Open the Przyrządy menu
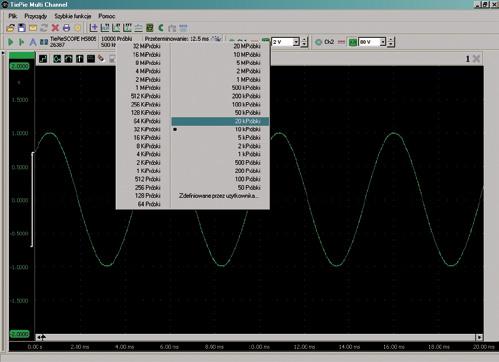The image size is (499, 362). click(36, 16)
